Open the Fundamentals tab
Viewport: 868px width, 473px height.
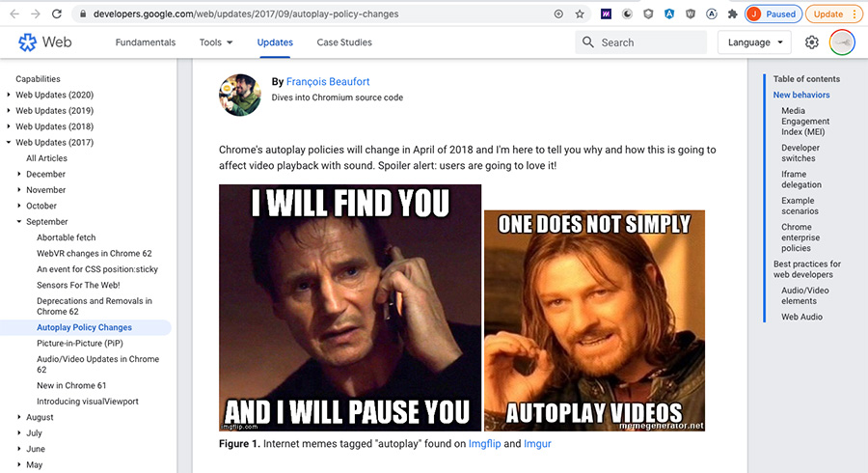pos(145,42)
